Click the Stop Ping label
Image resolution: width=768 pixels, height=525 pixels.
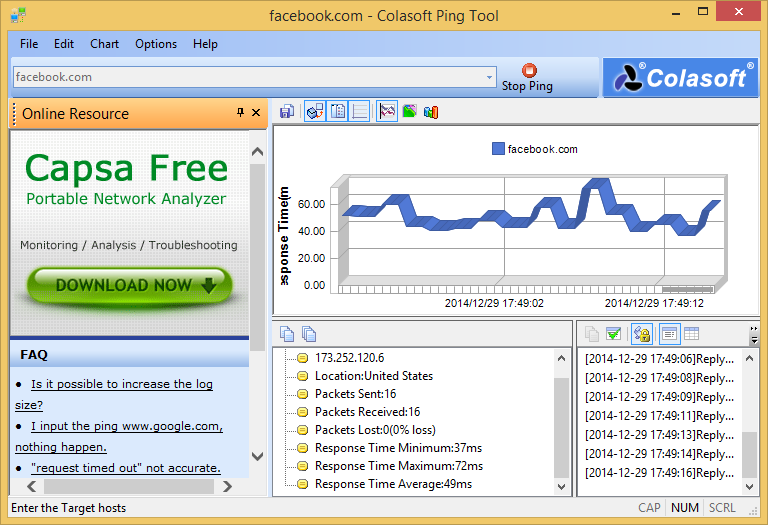tap(527, 86)
